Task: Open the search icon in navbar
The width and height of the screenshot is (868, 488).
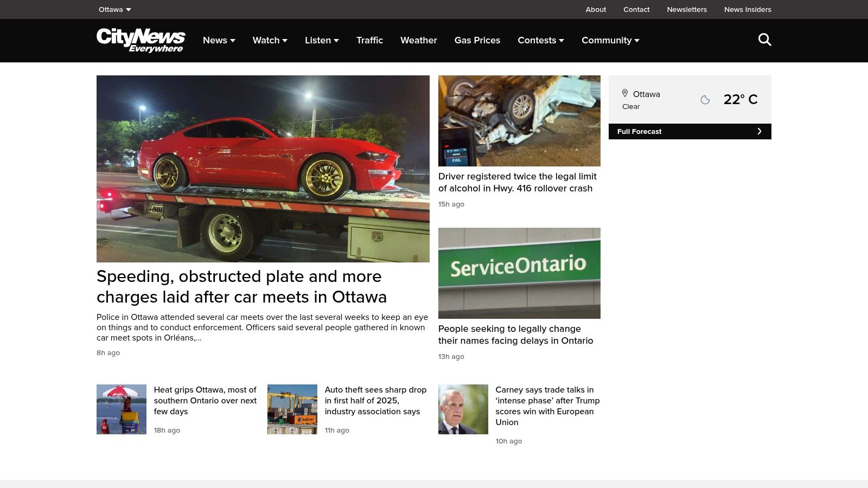Action: click(x=764, y=40)
